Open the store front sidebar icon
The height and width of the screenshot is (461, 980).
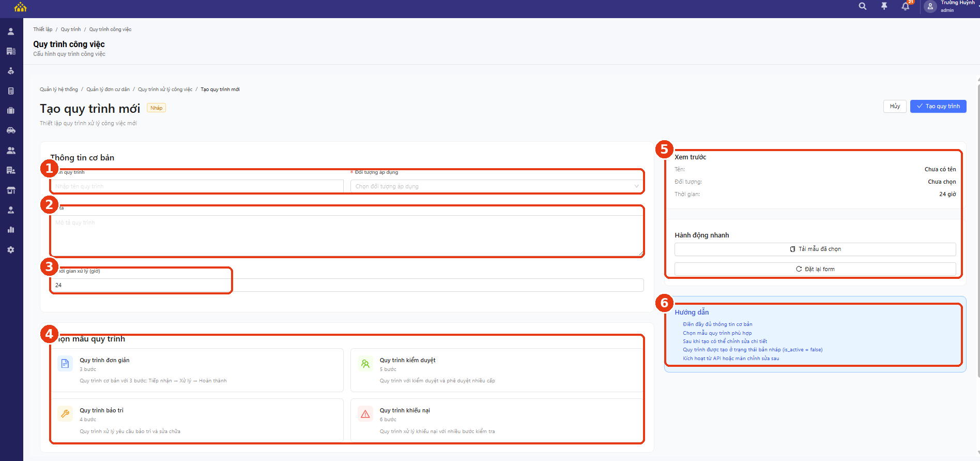(x=11, y=190)
